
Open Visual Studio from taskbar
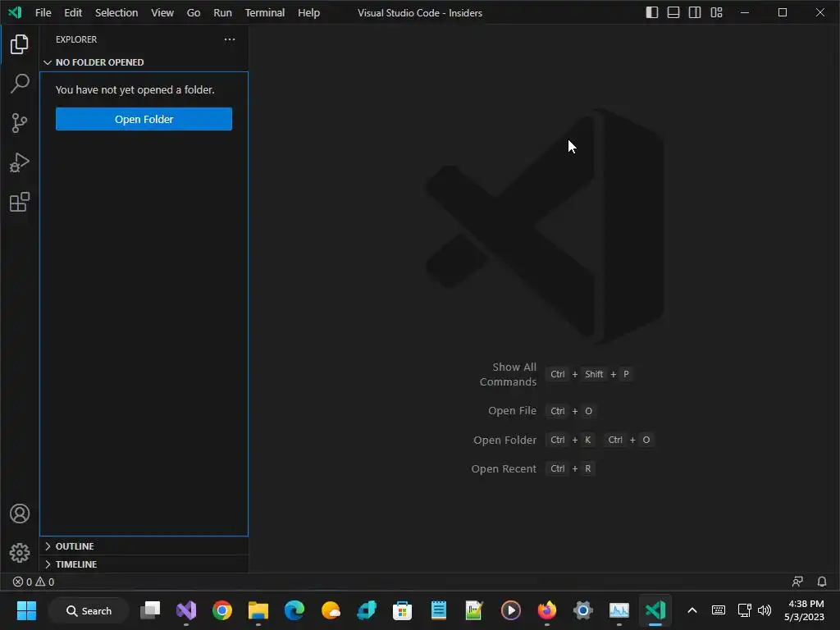(186, 610)
